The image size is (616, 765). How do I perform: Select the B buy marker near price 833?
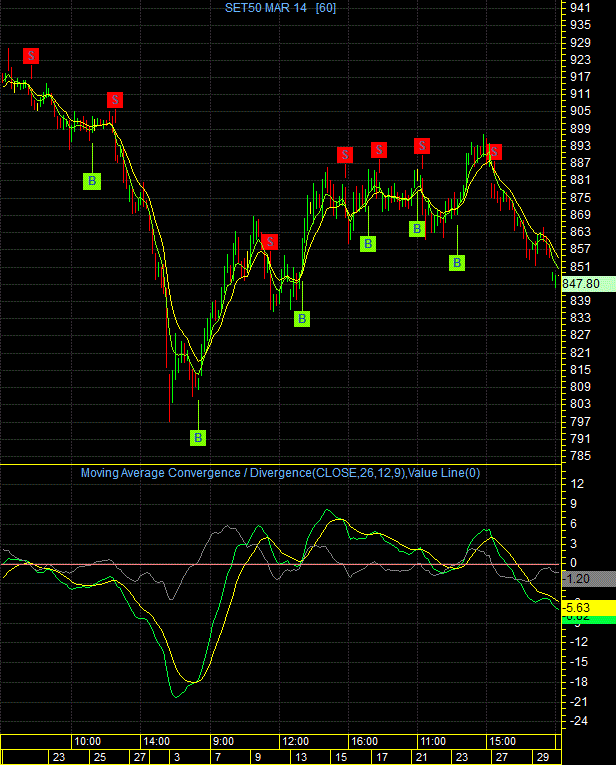[302, 319]
